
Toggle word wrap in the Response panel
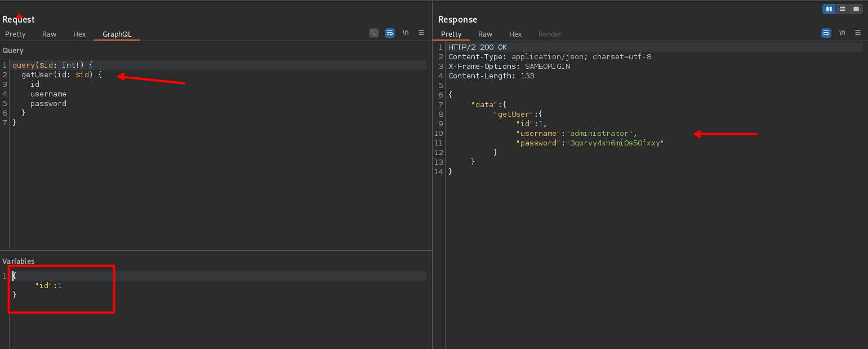point(826,33)
